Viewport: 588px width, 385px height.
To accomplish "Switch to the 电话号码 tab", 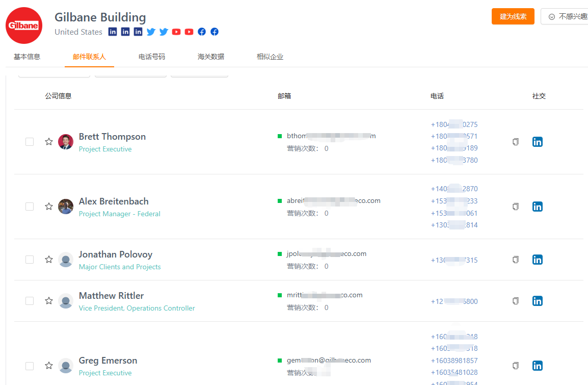I will 151,57.
